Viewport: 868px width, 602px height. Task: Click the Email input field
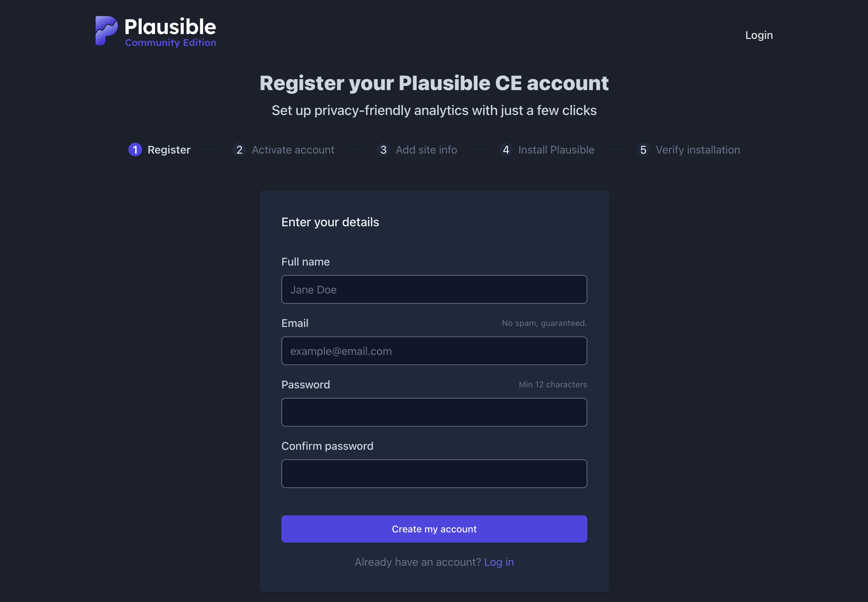[434, 351]
